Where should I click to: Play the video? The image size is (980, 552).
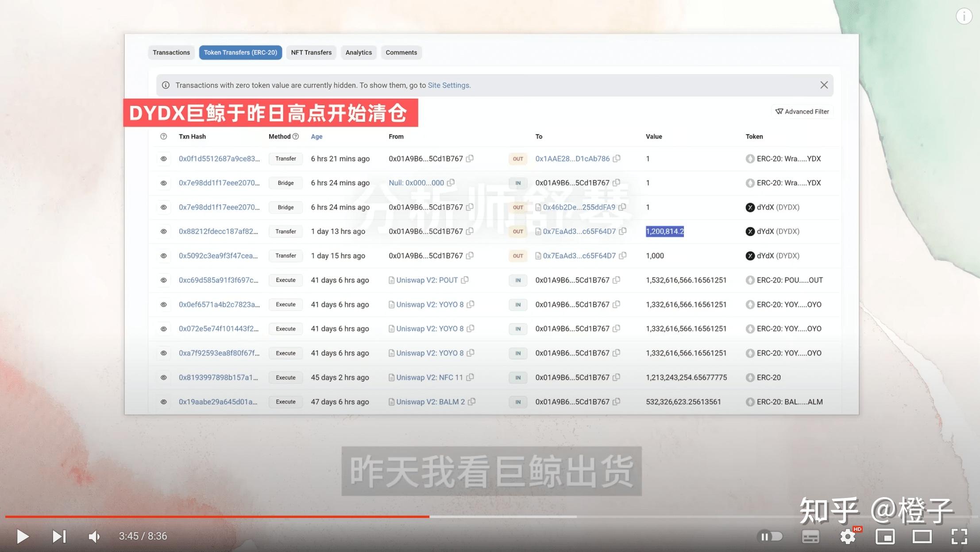(x=23, y=537)
